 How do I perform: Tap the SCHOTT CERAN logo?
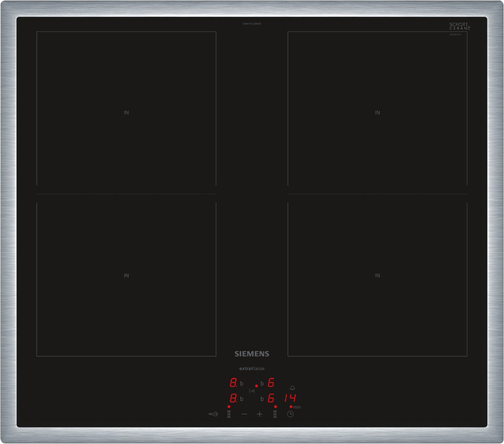pos(460,27)
